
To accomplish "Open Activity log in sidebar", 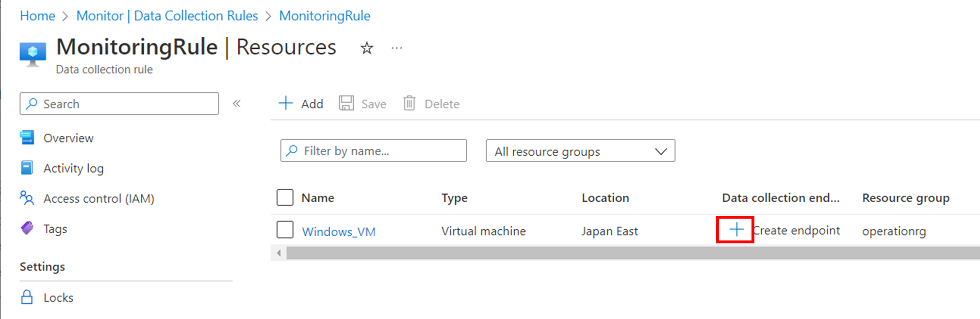I will click(73, 168).
